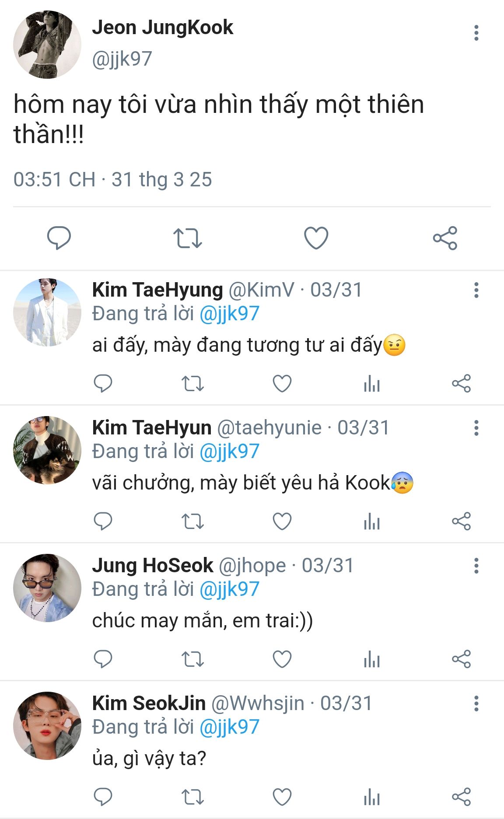This screenshot has width=504, height=819.
Task: Share Jeon JungKook's main tweet
Action: [x=445, y=238]
